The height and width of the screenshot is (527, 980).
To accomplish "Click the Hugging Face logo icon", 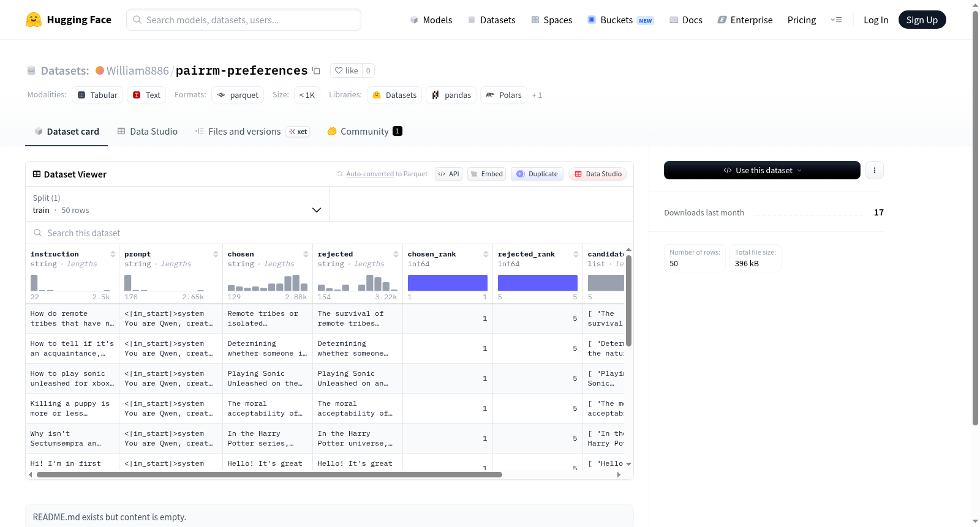I will [34, 20].
